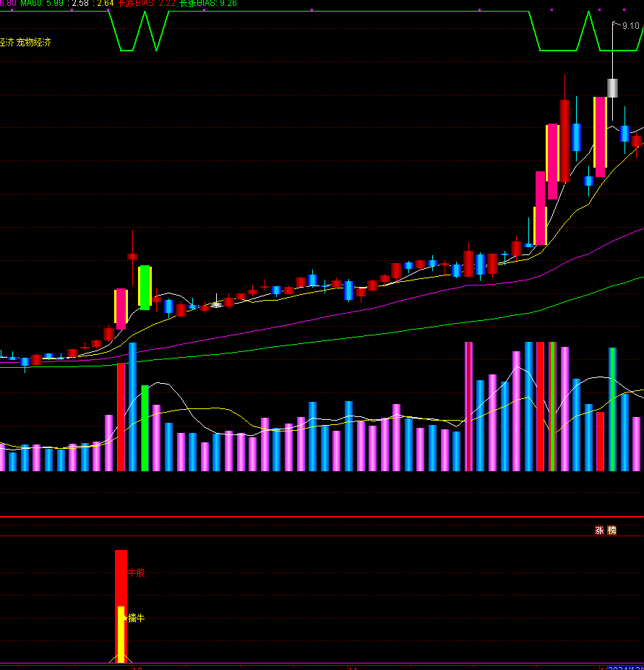The height and width of the screenshot is (670, 644).
Task: Click the bright green volume bar on left
Action: [x=145, y=428]
